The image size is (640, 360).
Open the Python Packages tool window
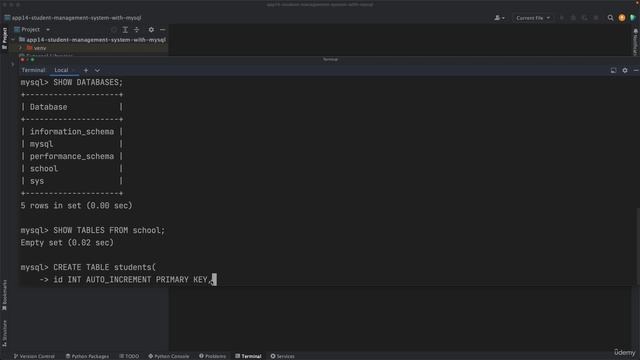[87, 356]
